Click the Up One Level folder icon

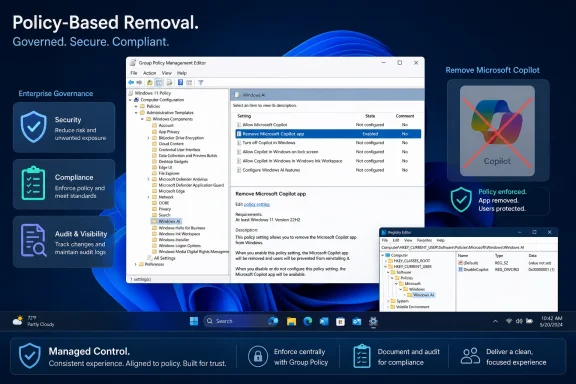[x=150, y=82]
